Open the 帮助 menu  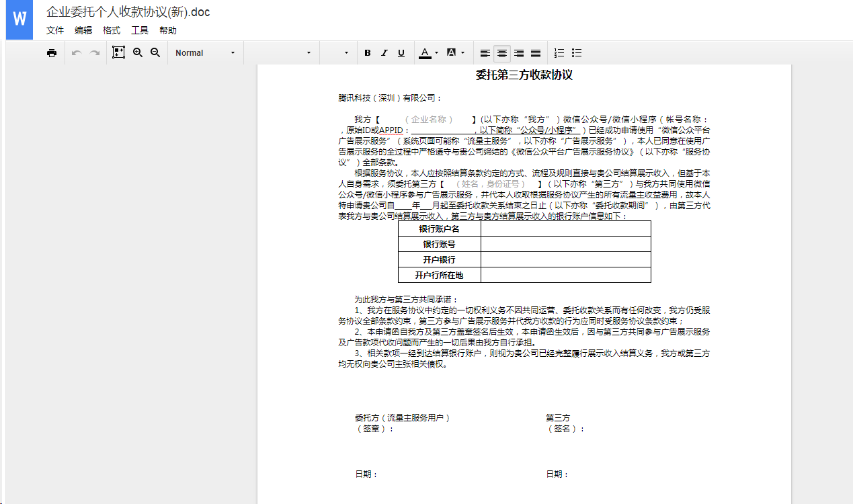click(168, 30)
